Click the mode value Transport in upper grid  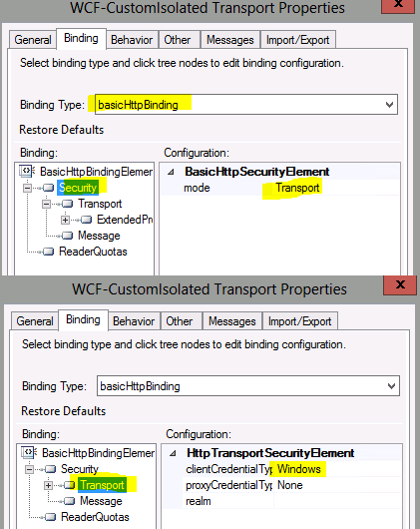coord(297,188)
